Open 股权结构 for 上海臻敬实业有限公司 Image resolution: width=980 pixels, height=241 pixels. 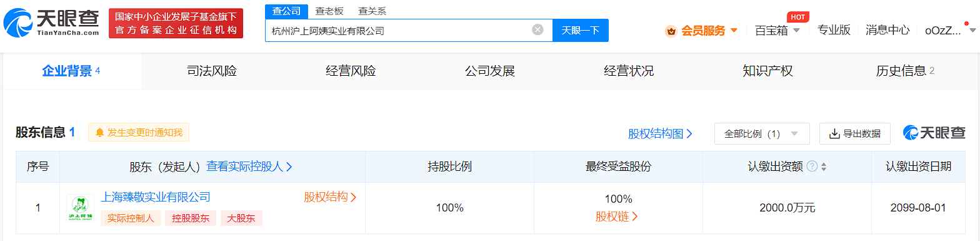331,197
